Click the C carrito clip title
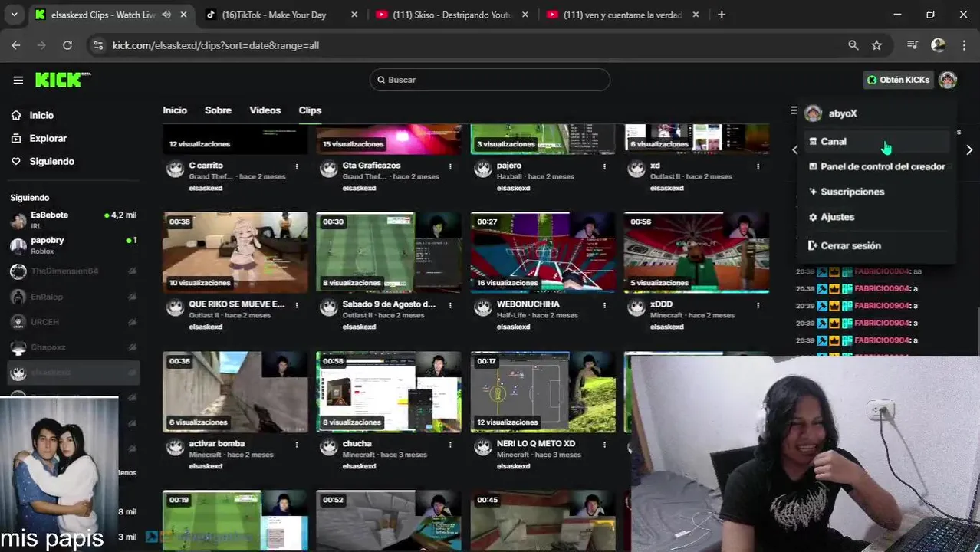Image resolution: width=980 pixels, height=552 pixels. tap(206, 166)
